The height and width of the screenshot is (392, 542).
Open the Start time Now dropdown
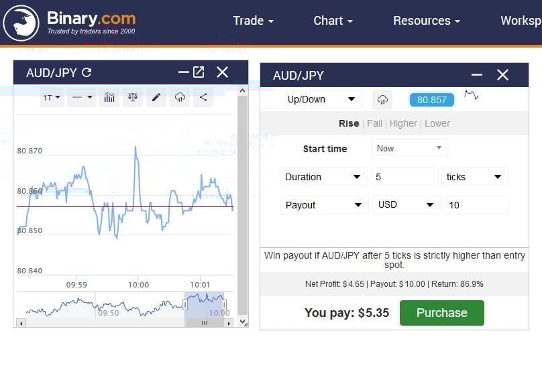click(x=409, y=148)
